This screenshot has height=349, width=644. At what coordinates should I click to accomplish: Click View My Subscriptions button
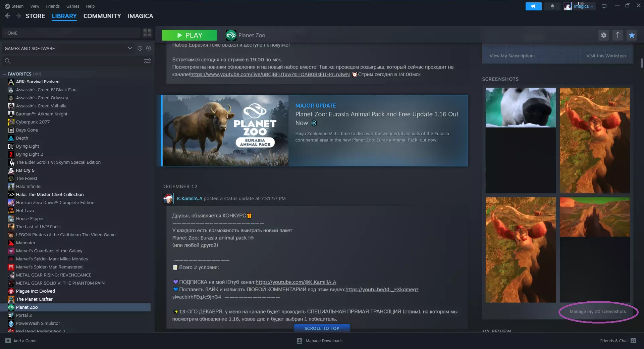tap(513, 56)
